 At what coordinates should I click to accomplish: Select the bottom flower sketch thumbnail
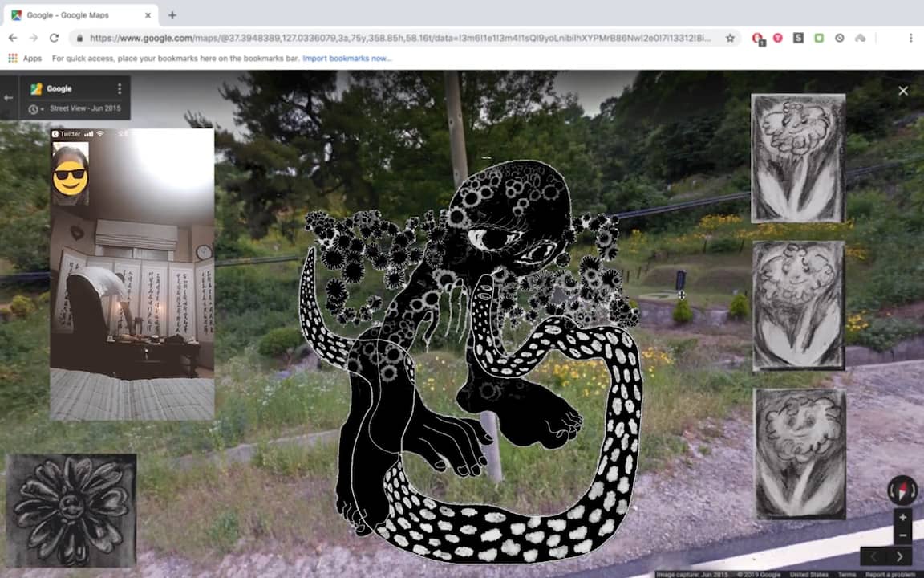[800, 454]
